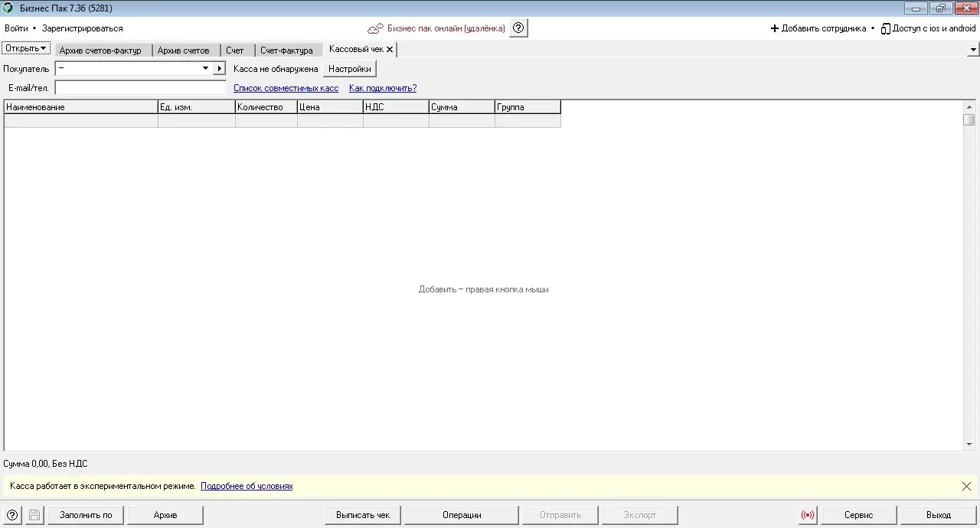Click the help question mark icon near online link
The height and width of the screenshot is (528, 980).
[518, 28]
